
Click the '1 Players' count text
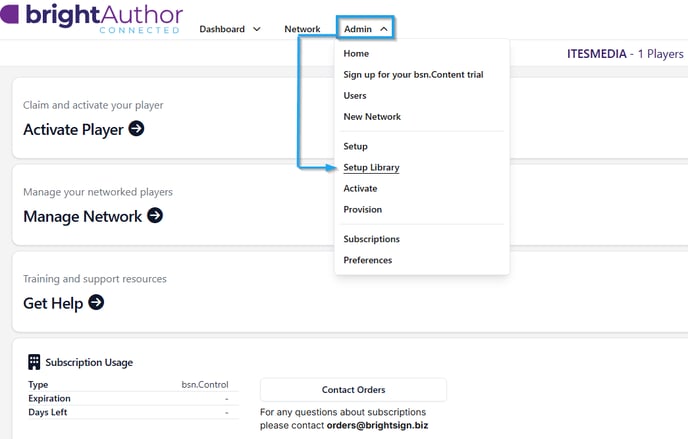pyautogui.click(x=660, y=54)
